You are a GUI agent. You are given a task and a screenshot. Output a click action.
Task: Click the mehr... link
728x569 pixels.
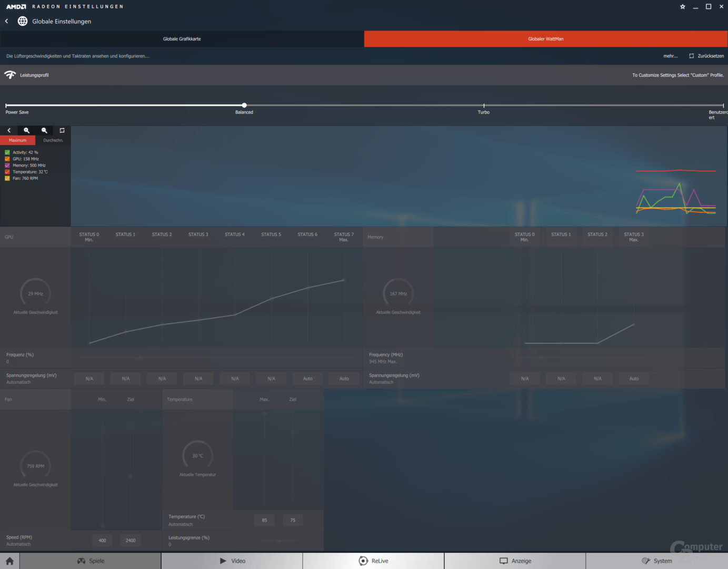tap(671, 56)
